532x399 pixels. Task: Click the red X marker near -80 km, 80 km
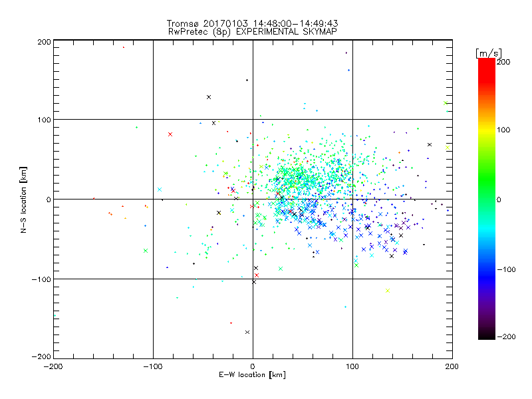tap(170, 134)
